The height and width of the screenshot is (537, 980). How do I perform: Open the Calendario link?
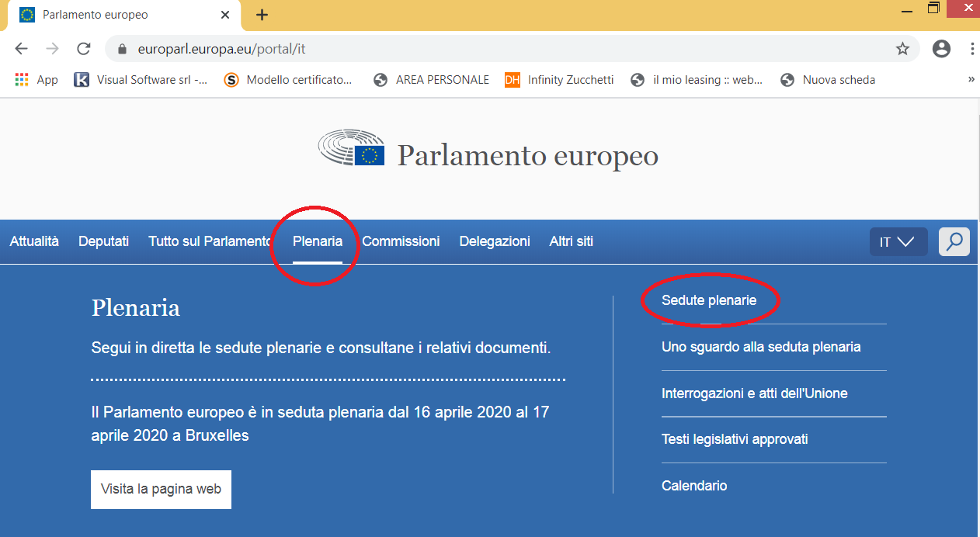pos(694,486)
